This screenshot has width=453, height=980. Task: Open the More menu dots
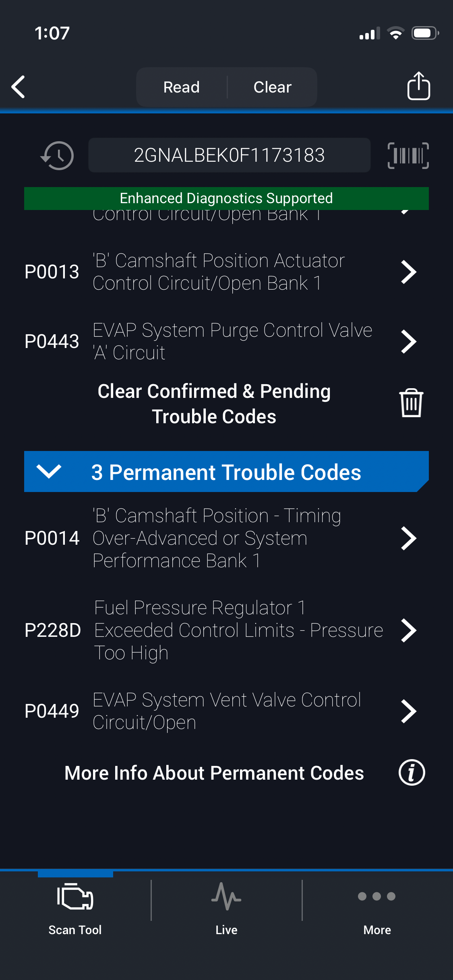point(377,896)
